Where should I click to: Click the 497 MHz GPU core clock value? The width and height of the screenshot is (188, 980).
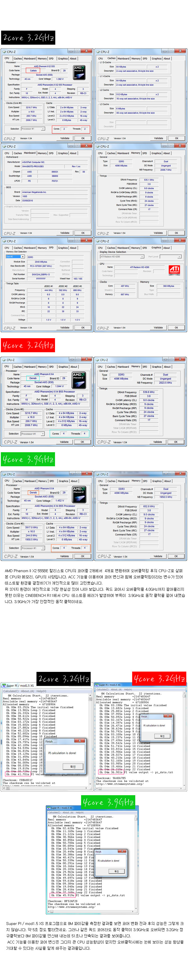point(125,286)
